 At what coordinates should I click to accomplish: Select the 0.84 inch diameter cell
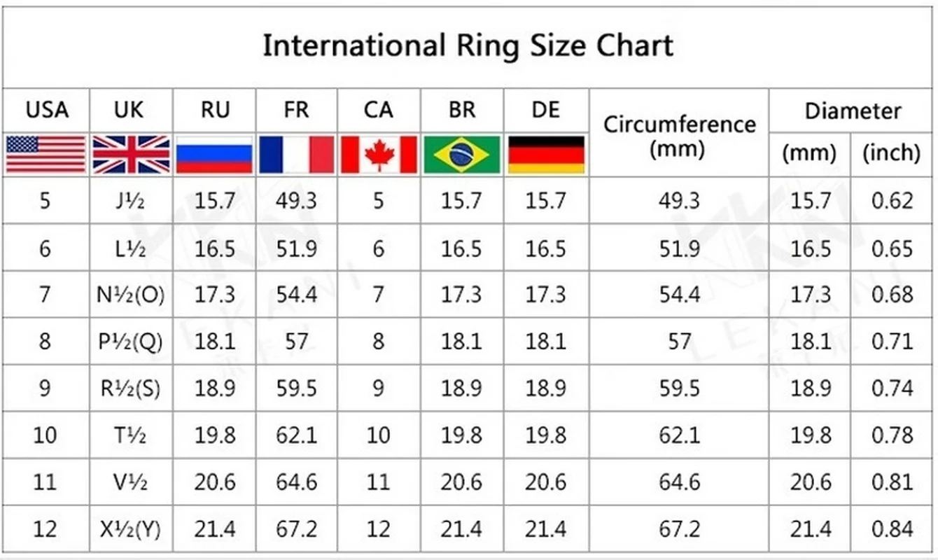tap(892, 529)
